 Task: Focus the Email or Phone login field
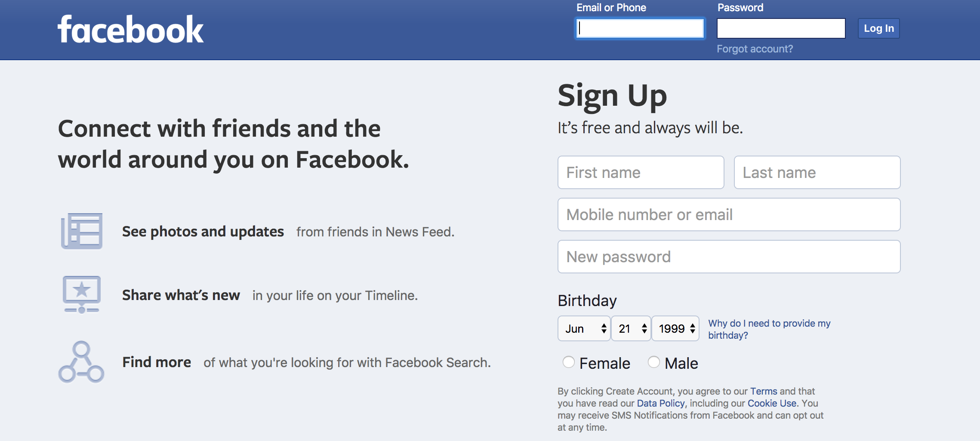640,28
